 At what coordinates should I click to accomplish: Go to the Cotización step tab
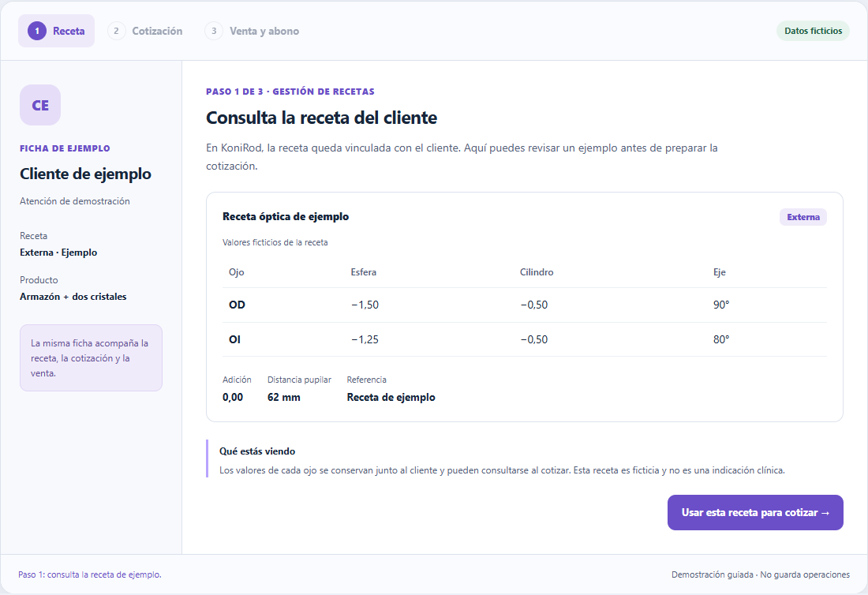coord(145,31)
